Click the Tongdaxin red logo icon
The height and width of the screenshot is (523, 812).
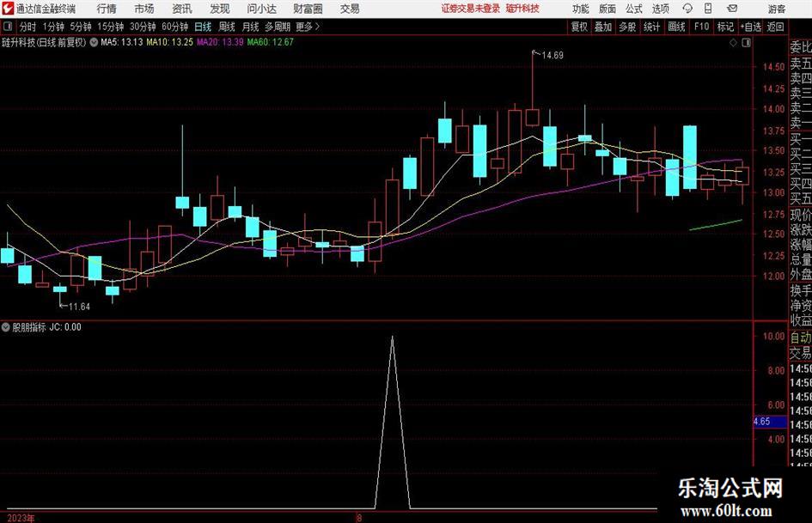[8, 9]
